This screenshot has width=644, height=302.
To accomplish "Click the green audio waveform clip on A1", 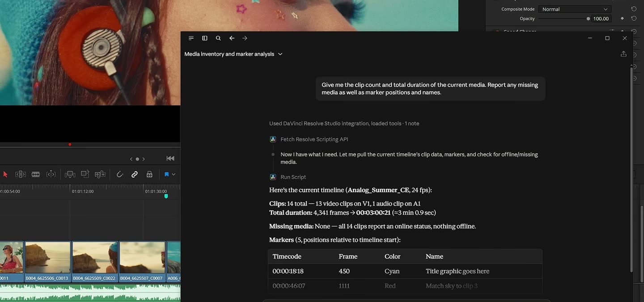I will [90, 293].
